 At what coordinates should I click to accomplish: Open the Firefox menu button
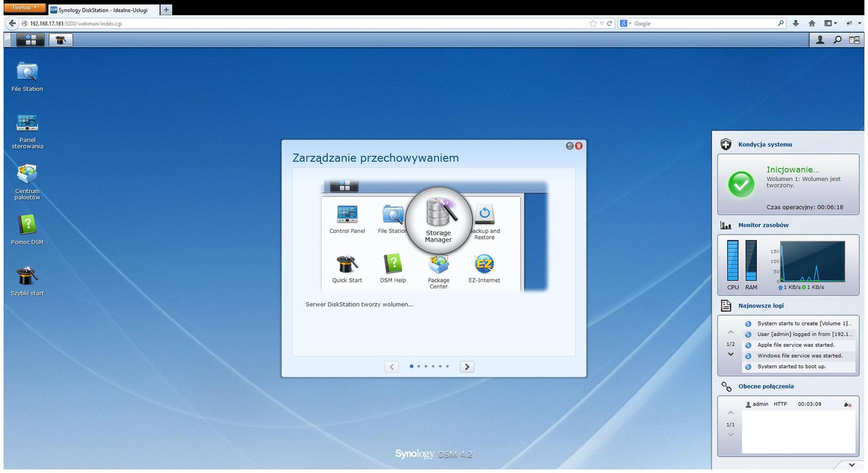point(24,8)
